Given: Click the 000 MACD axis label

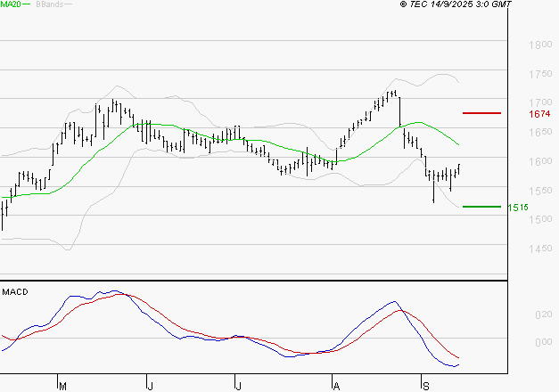Looking at the screenshot, I should [x=543, y=342].
